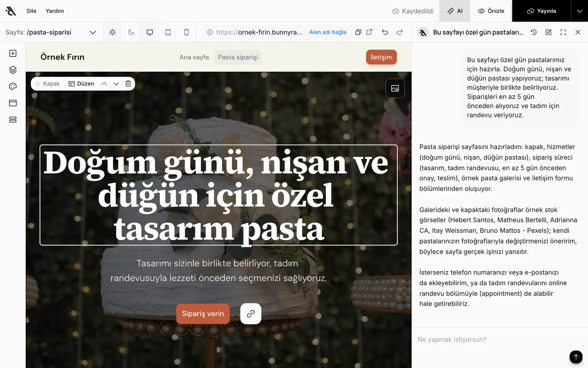
Task: Close the AI assistant panel
Action: 578,32
